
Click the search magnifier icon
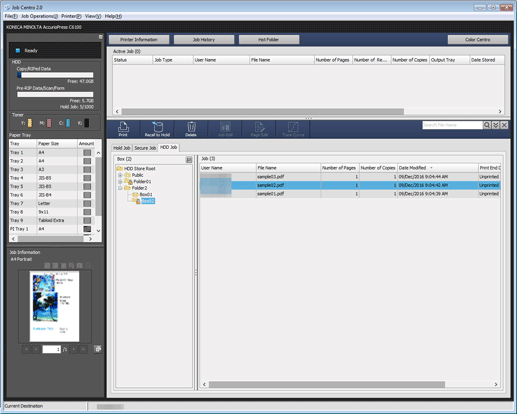(487, 125)
